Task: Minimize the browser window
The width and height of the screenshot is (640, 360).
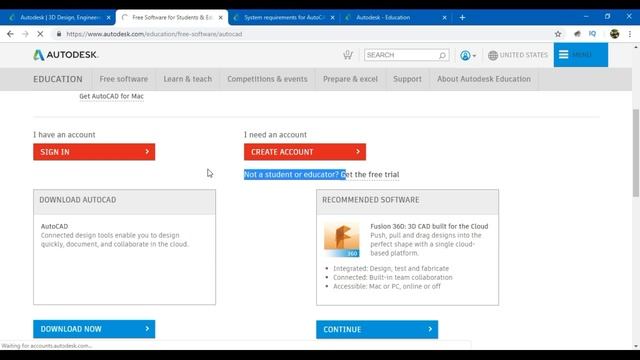Action: pyautogui.click(x=586, y=16)
